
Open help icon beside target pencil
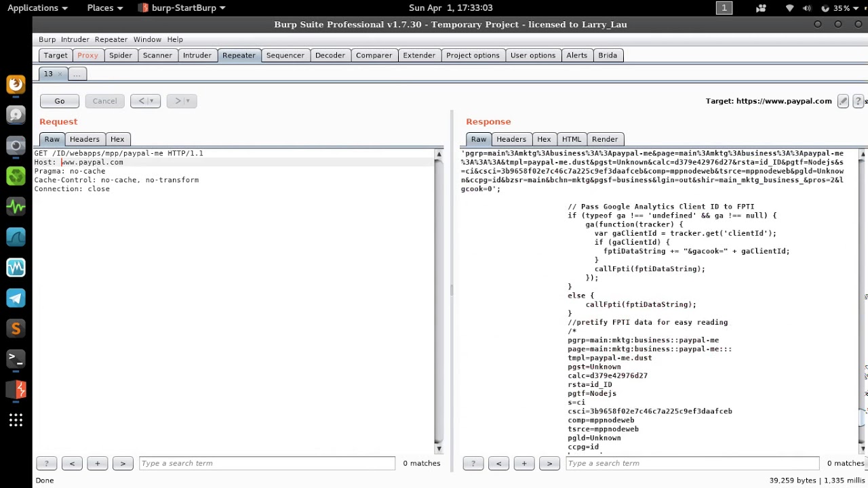tap(858, 101)
